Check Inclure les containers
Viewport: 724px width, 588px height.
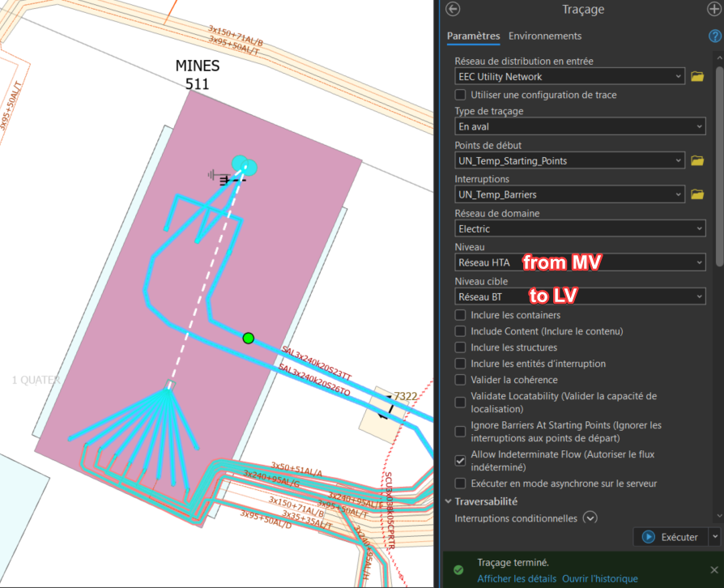(459, 315)
